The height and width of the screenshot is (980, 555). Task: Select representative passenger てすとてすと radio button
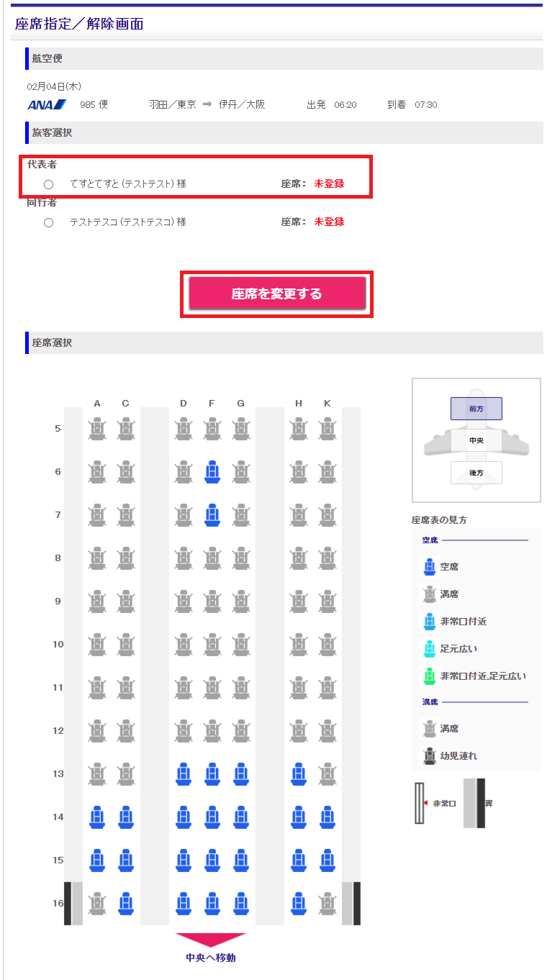(x=48, y=184)
